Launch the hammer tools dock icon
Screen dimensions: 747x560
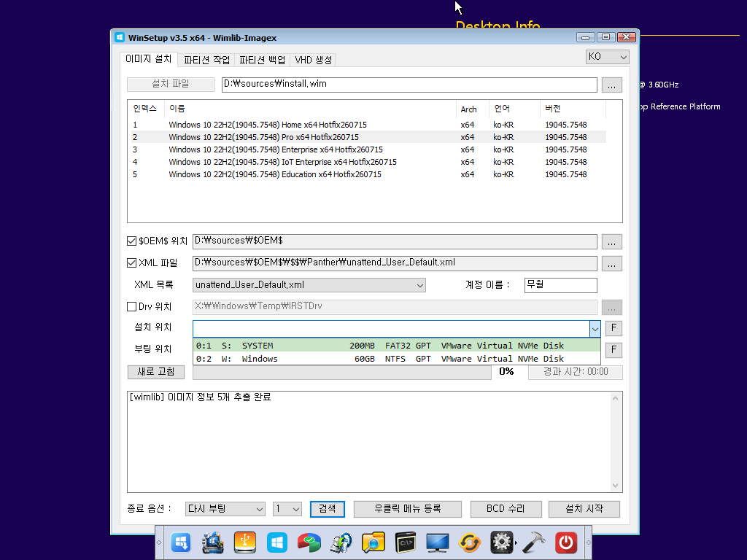click(x=533, y=542)
